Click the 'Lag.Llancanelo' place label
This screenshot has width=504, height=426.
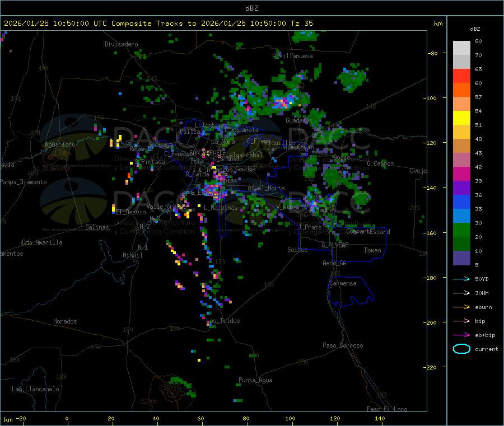click(36, 389)
